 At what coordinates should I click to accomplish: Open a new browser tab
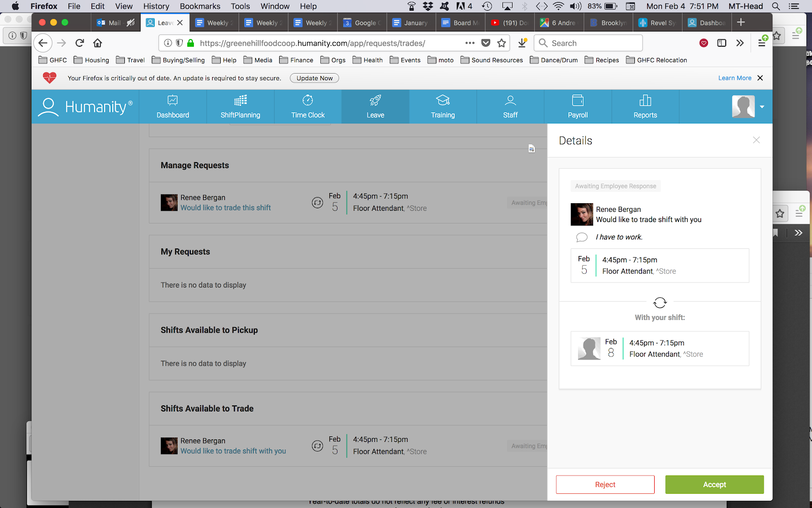click(x=741, y=22)
